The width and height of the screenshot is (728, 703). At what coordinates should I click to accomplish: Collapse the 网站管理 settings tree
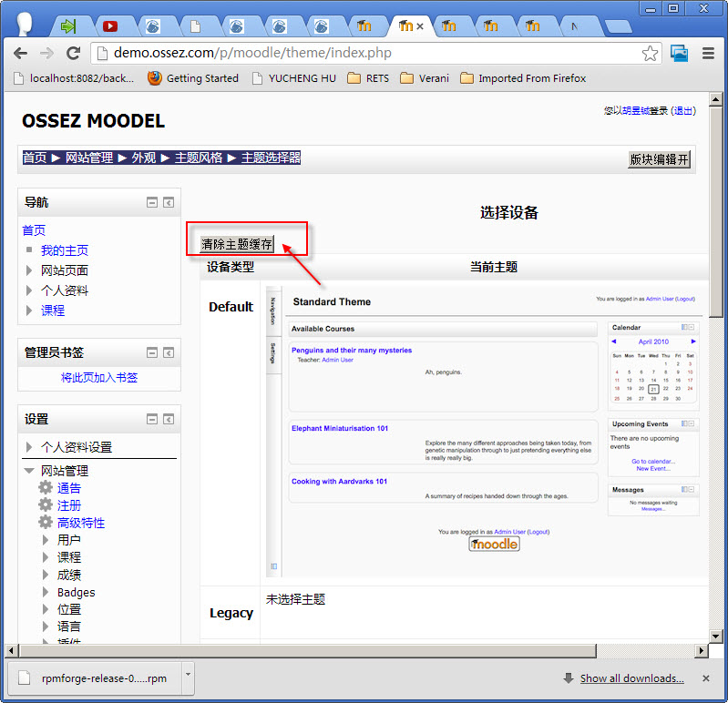(29, 471)
